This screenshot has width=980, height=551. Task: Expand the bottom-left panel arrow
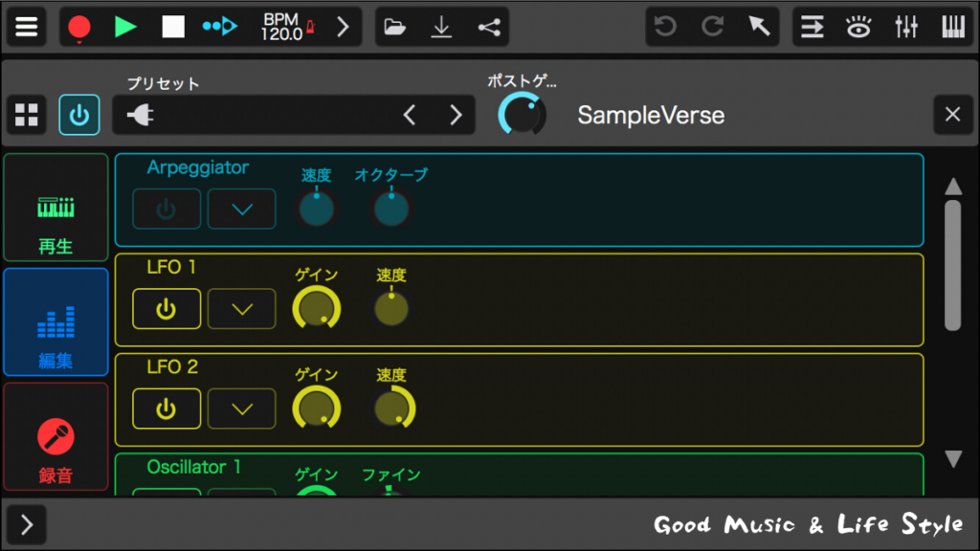coord(26,525)
